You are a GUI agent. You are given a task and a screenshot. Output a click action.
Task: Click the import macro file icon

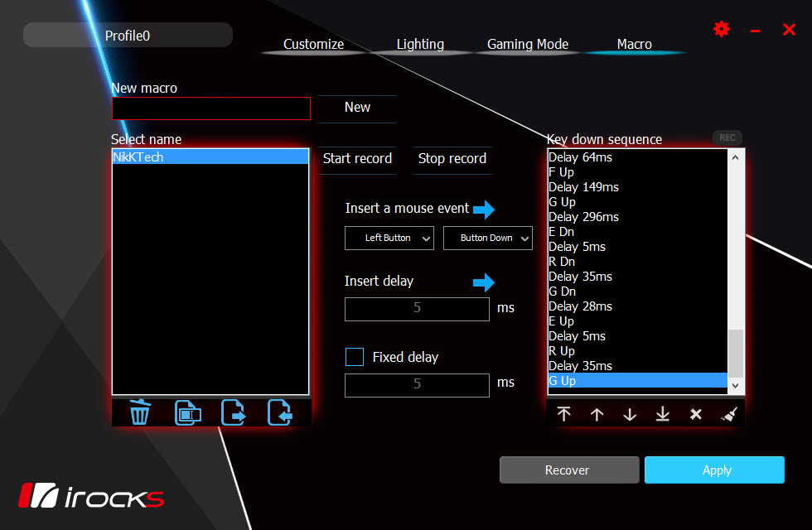pyautogui.click(x=280, y=412)
